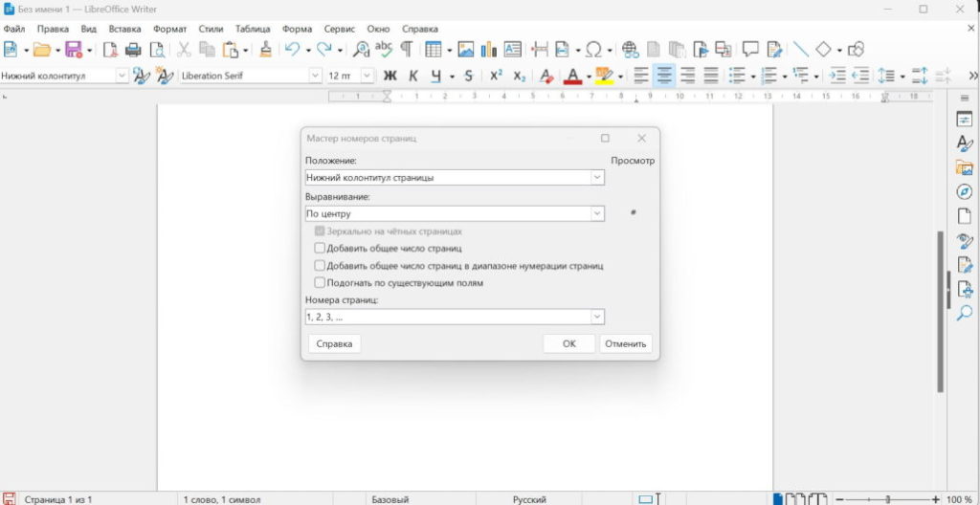Expand paragraph style box 'Нижний колонтитул'
980x505 pixels.
[x=122, y=76]
